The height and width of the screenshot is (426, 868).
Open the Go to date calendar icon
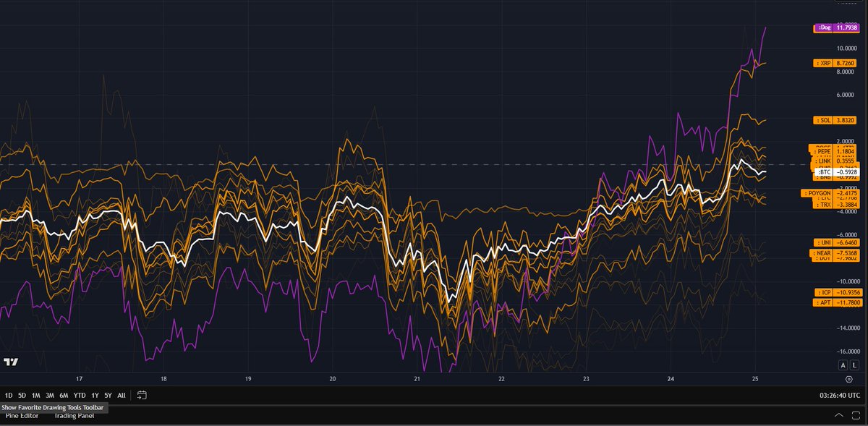coord(141,395)
